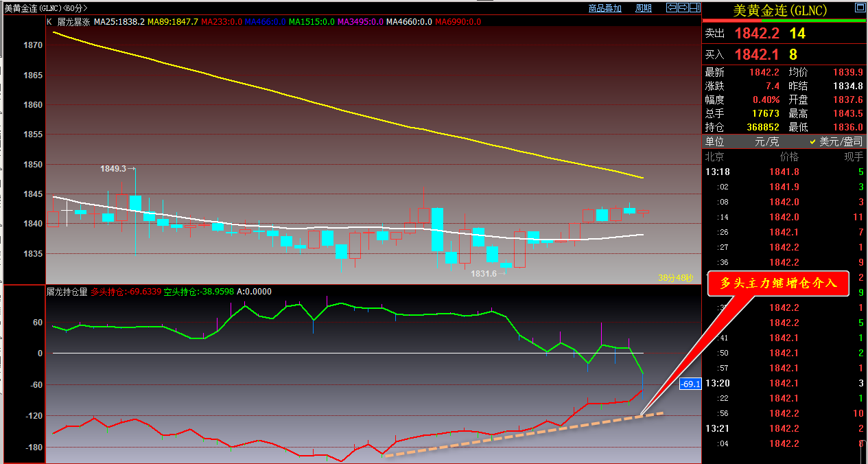The height and width of the screenshot is (464, 868).
Task: Open the 周期 period dropdown
Action: pyautogui.click(x=643, y=8)
